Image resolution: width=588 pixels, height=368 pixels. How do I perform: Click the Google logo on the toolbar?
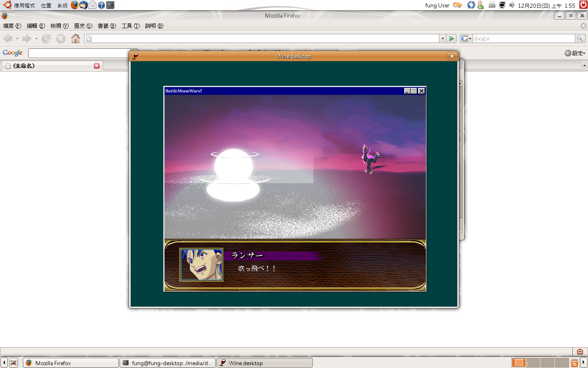pyautogui.click(x=13, y=53)
